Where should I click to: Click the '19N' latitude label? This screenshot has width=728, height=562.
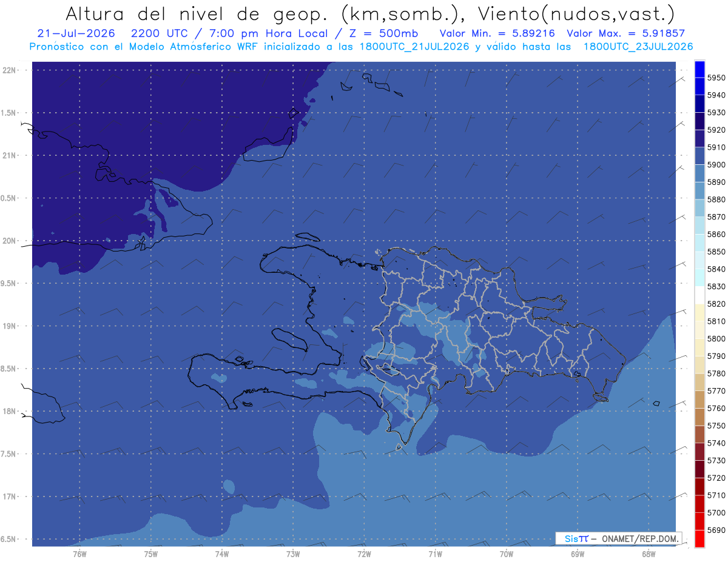[x=10, y=326]
